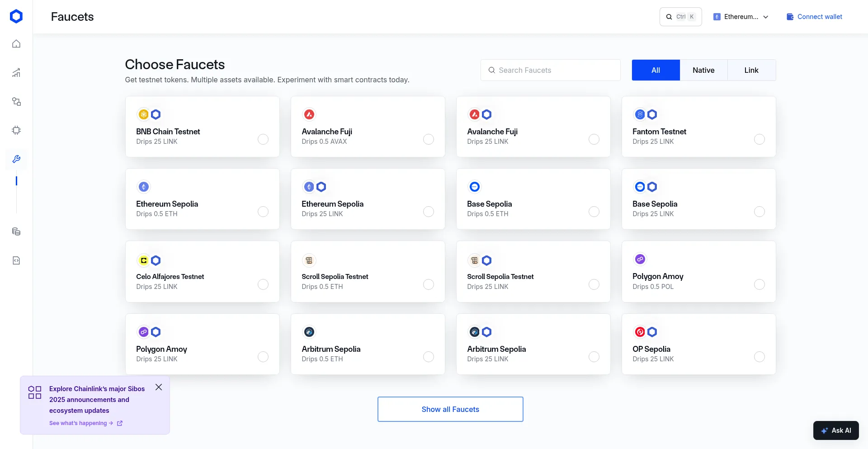Select the BNB Chain Testnet faucet radio
This screenshot has height=449, width=868.
[x=263, y=139]
